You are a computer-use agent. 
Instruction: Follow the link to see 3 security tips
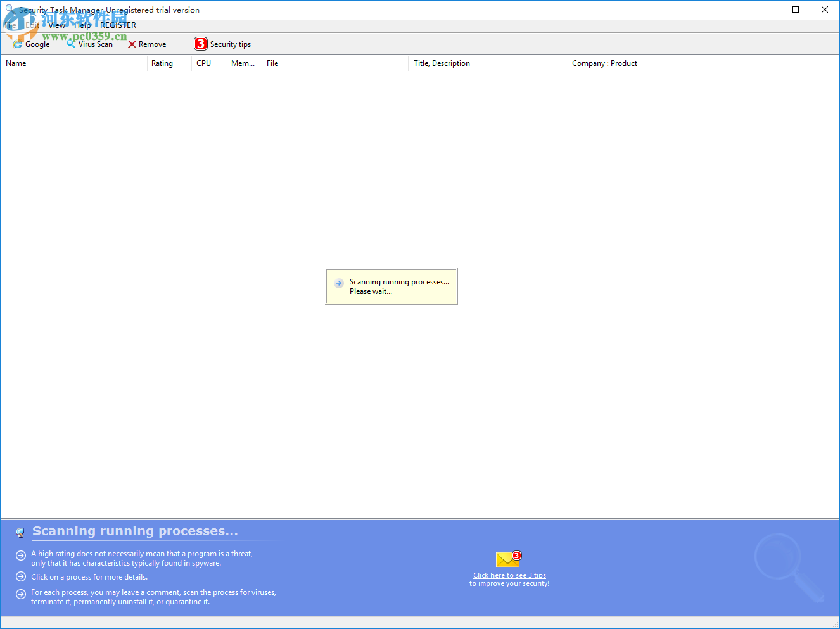tap(509, 579)
